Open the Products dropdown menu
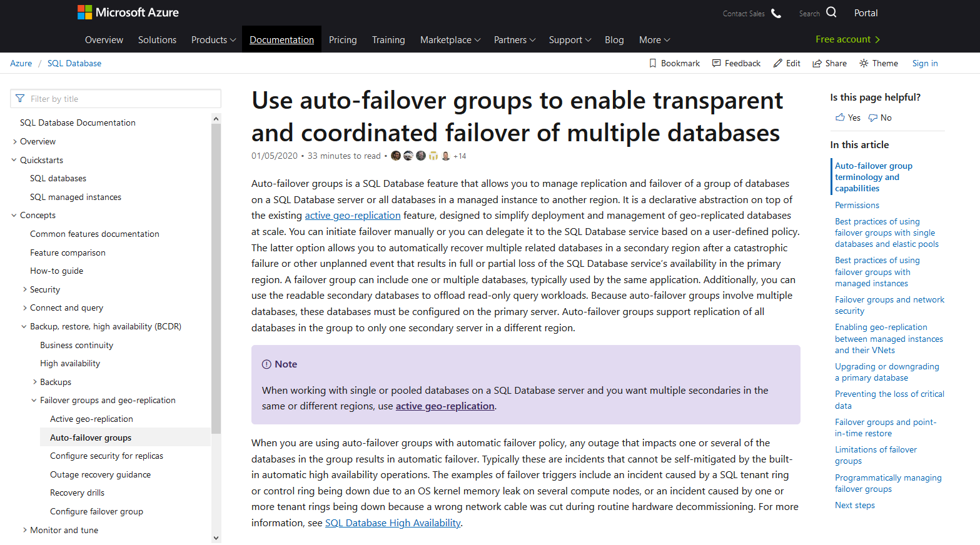This screenshot has width=980, height=545. point(213,39)
